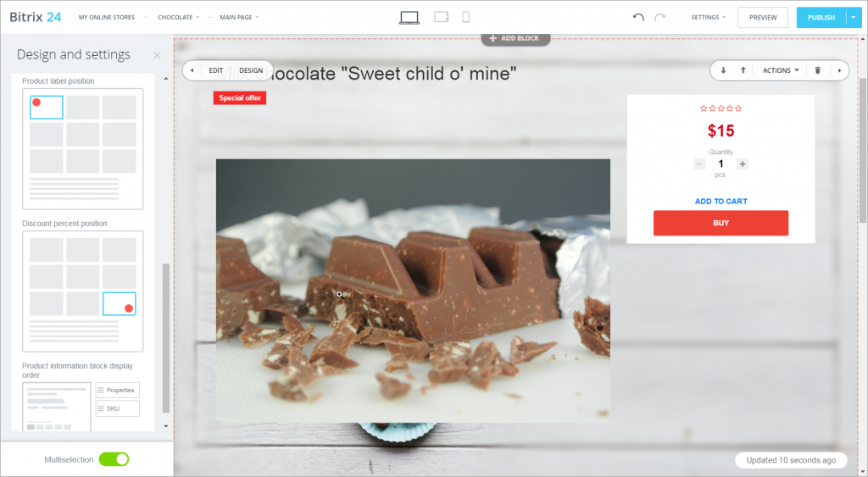Expand the Publish button dropdown arrow
The image size is (868, 477).
pos(853,18)
